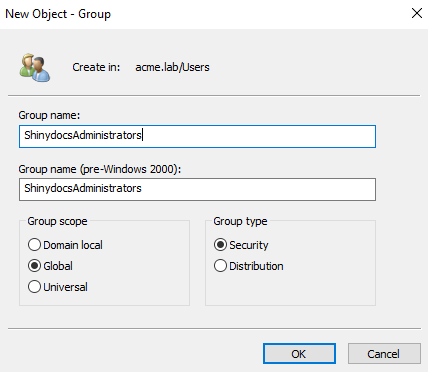Click the "Distribution" option label text
This screenshot has height=372, width=428.
(x=256, y=266)
